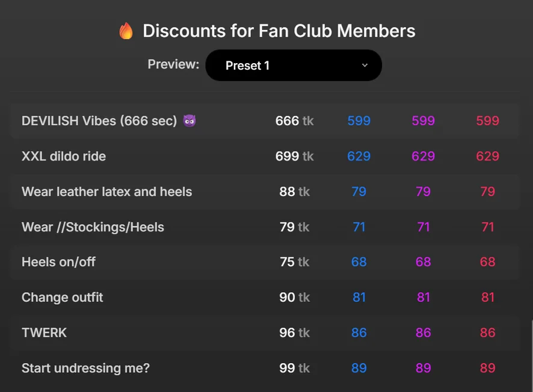
Task: Click the red 89 price for Start undressing
Action: (x=487, y=368)
